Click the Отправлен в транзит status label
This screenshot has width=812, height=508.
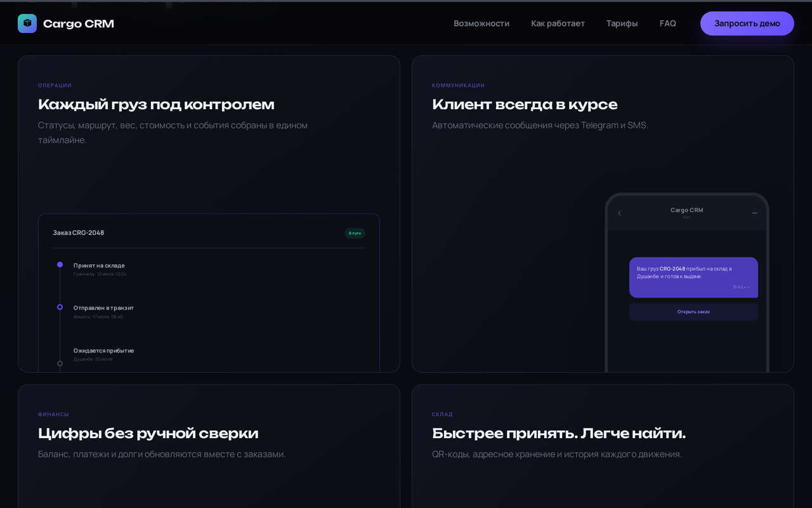pos(103,308)
